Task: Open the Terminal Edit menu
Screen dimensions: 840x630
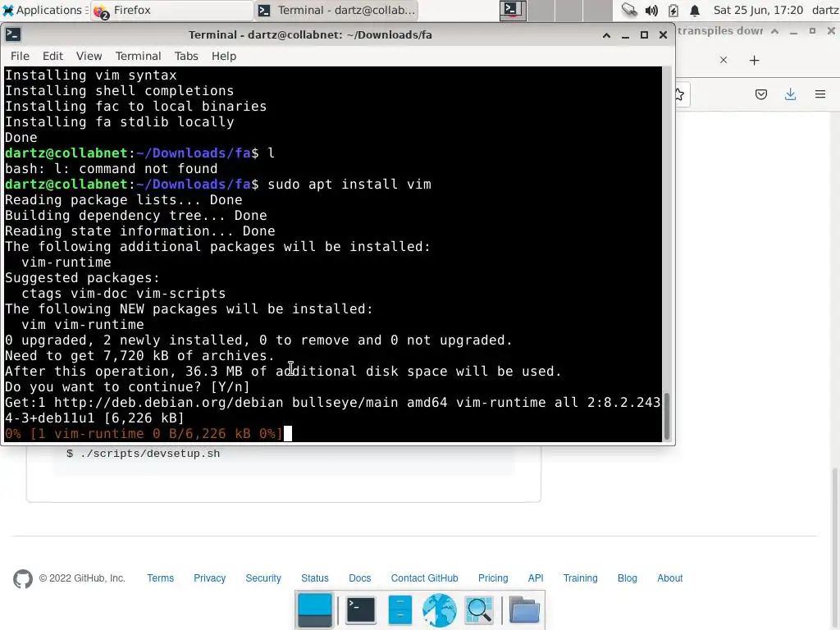Action: click(52, 56)
